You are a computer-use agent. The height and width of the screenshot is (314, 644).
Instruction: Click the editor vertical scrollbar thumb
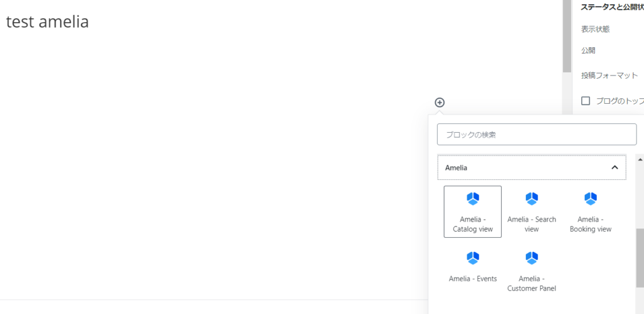(567, 36)
